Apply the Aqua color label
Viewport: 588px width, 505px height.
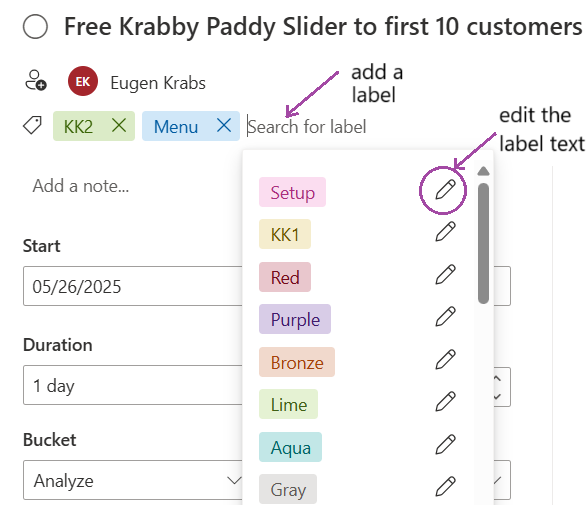291,447
